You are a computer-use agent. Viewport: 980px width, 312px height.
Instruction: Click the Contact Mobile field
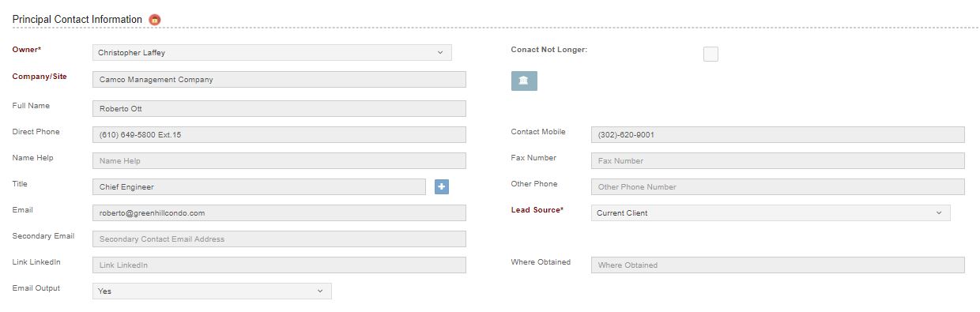coord(778,135)
